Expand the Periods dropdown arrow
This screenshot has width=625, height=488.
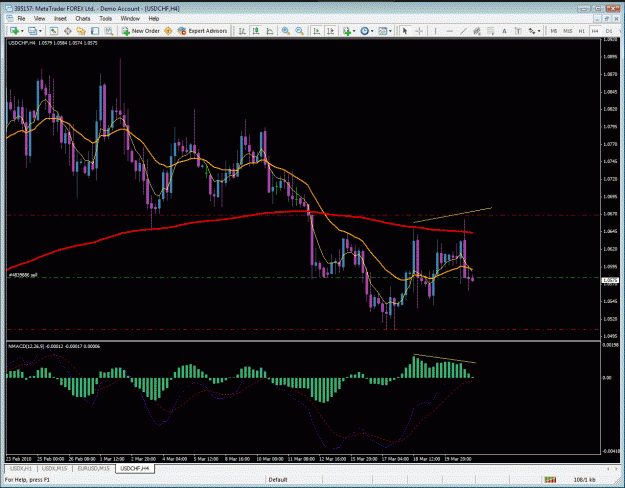tap(372, 31)
